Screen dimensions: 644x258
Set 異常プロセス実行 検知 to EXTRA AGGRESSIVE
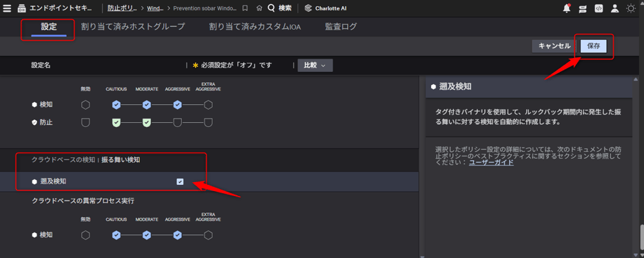208,235
